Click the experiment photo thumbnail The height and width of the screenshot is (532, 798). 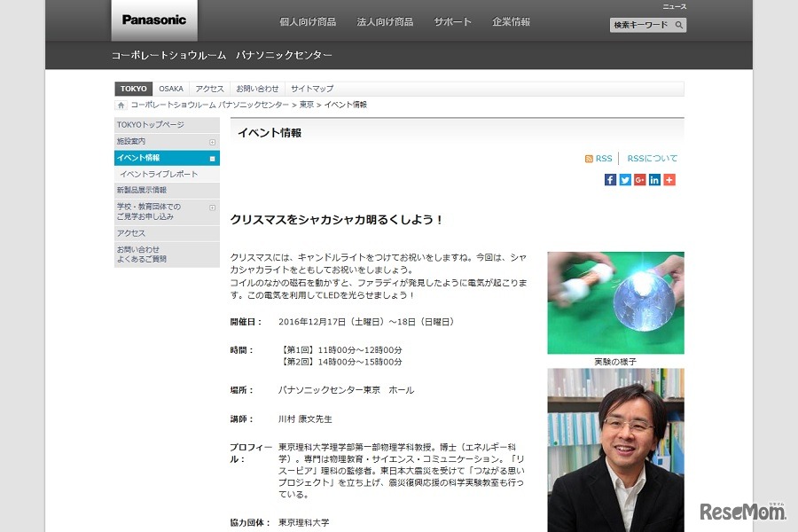[x=616, y=303]
